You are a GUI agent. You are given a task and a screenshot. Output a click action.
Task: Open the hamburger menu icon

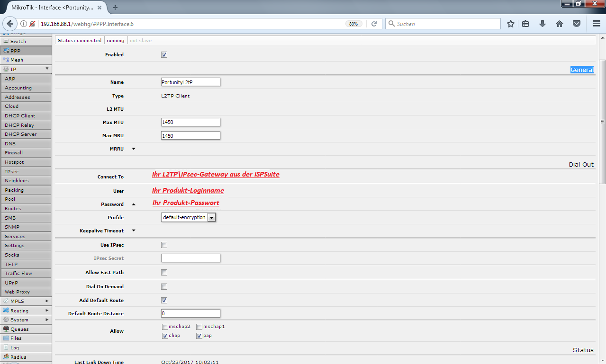pyautogui.click(x=597, y=24)
